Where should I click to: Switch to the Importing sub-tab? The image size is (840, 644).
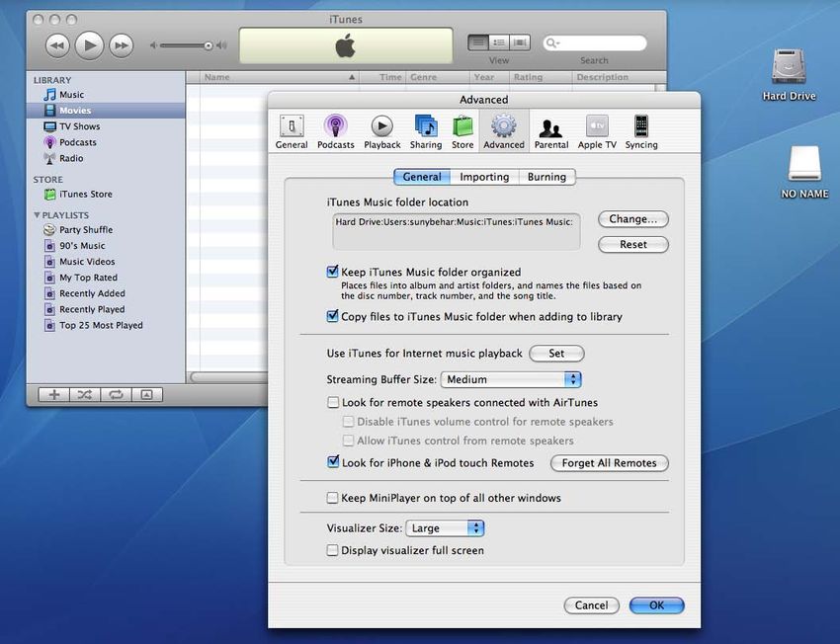484,177
